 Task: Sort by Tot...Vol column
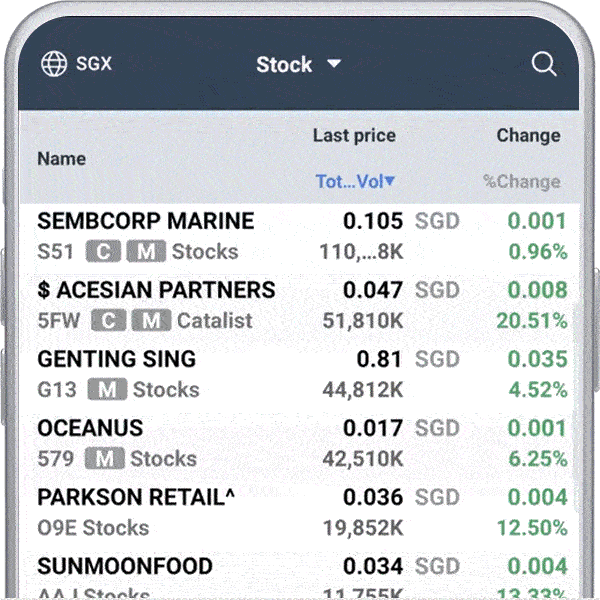click(x=355, y=181)
